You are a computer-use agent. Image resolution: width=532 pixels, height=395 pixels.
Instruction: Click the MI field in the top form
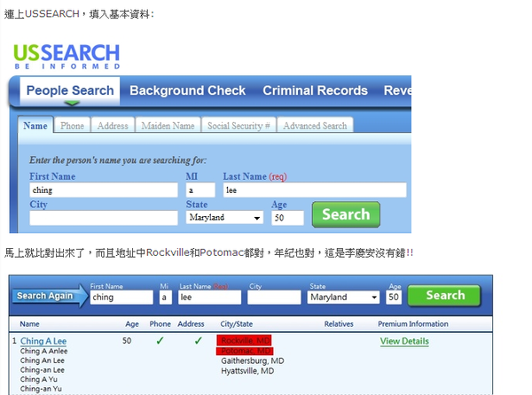[200, 190]
